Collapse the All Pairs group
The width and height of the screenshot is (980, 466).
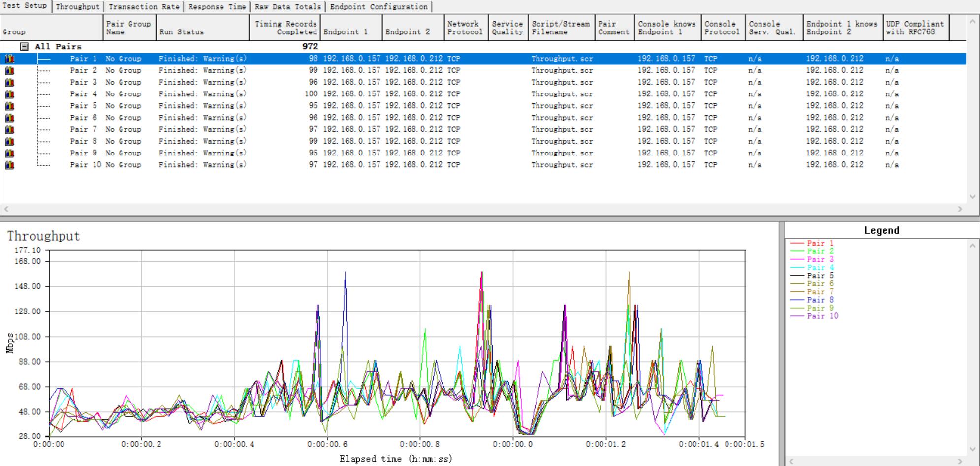click(24, 47)
